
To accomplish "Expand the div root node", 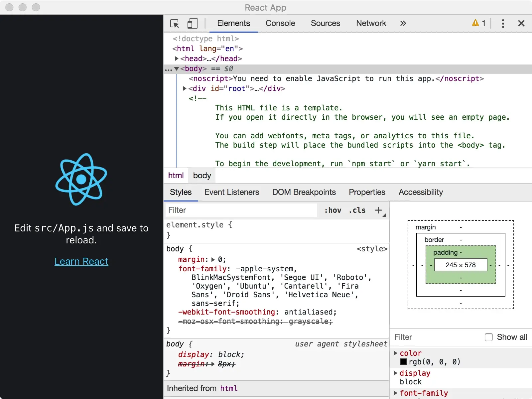I will (x=185, y=88).
